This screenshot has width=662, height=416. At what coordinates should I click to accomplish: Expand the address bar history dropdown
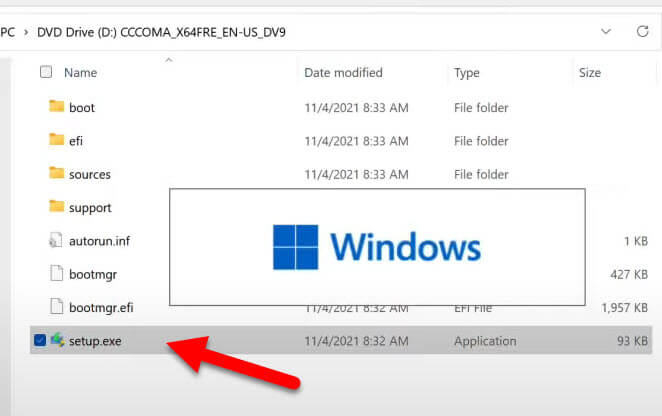tap(606, 31)
